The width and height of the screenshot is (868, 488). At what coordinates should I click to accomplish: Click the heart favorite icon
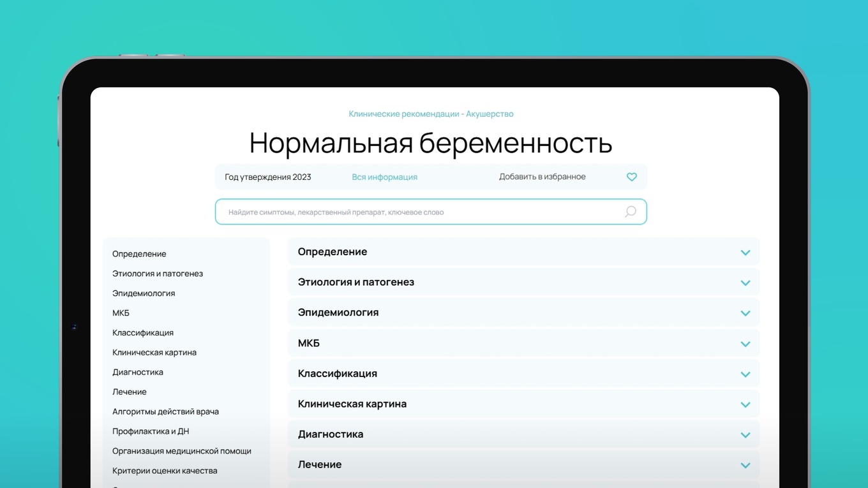pyautogui.click(x=631, y=177)
